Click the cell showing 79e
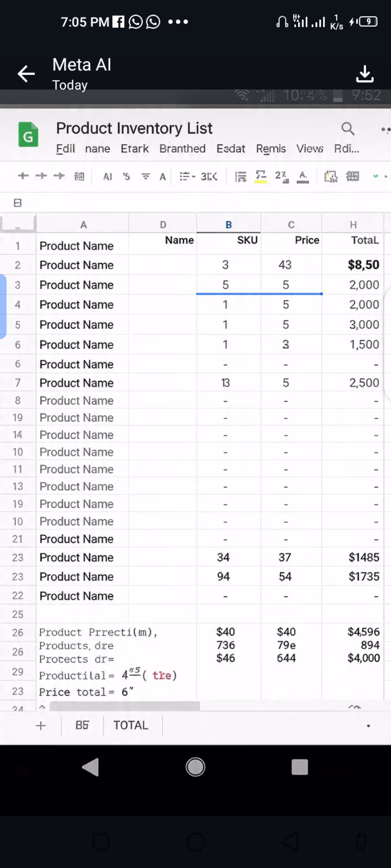The height and width of the screenshot is (868, 391). point(286,645)
